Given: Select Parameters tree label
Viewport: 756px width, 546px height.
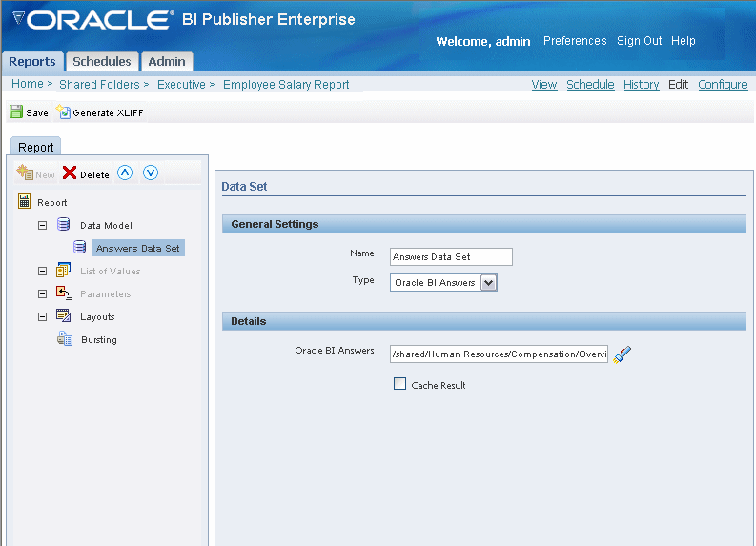Looking at the screenshot, I should [x=106, y=293].
